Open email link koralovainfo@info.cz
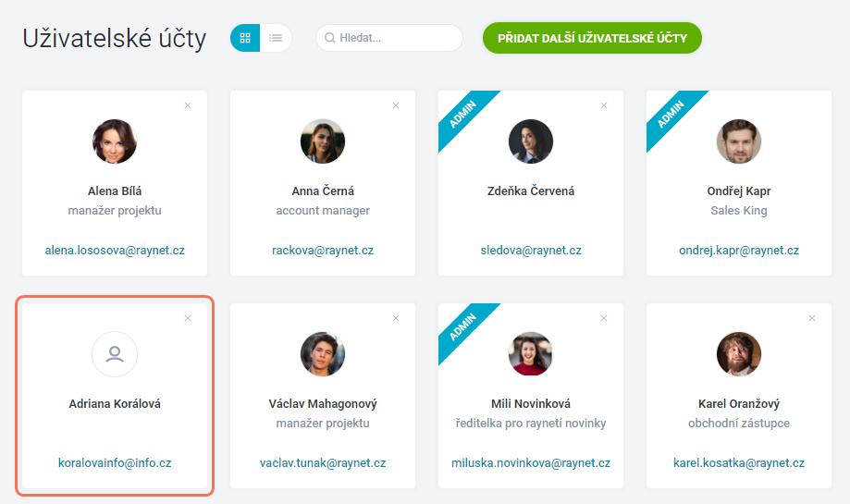This screenshot has width=850, height=504. 115,462
